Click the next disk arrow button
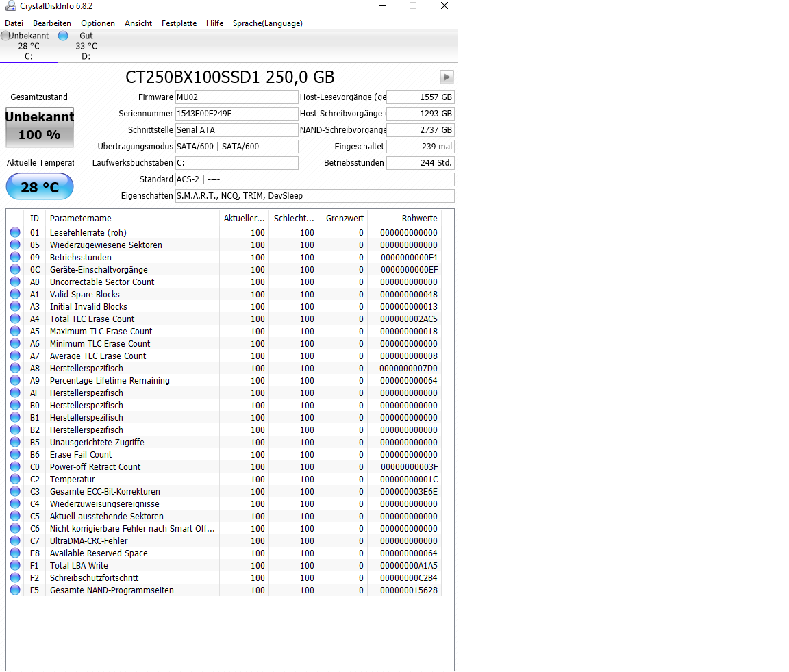This screenshot has width=789, height=672. pos(447,77)
